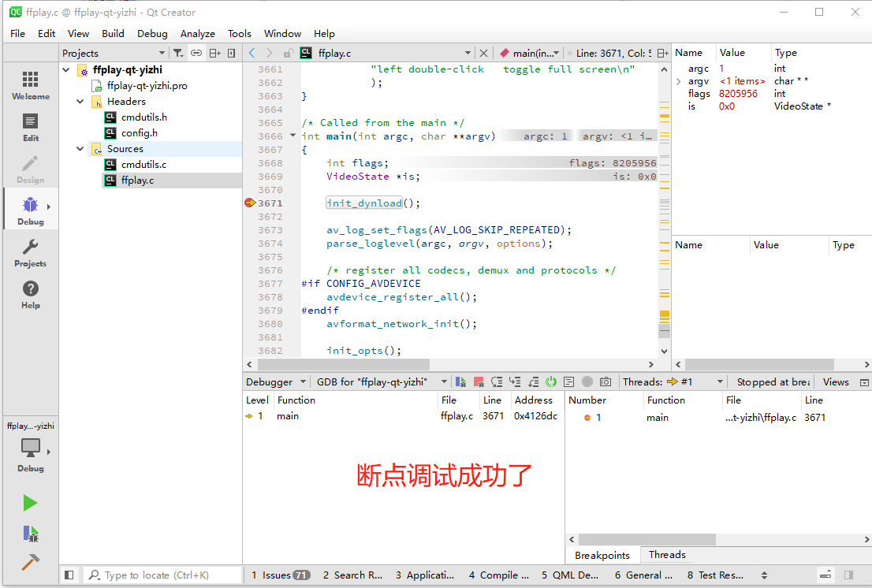The width and height of the screenshot is (872, 588).
Task: Toggle operate by instruction mode
Action: (569, 381)
